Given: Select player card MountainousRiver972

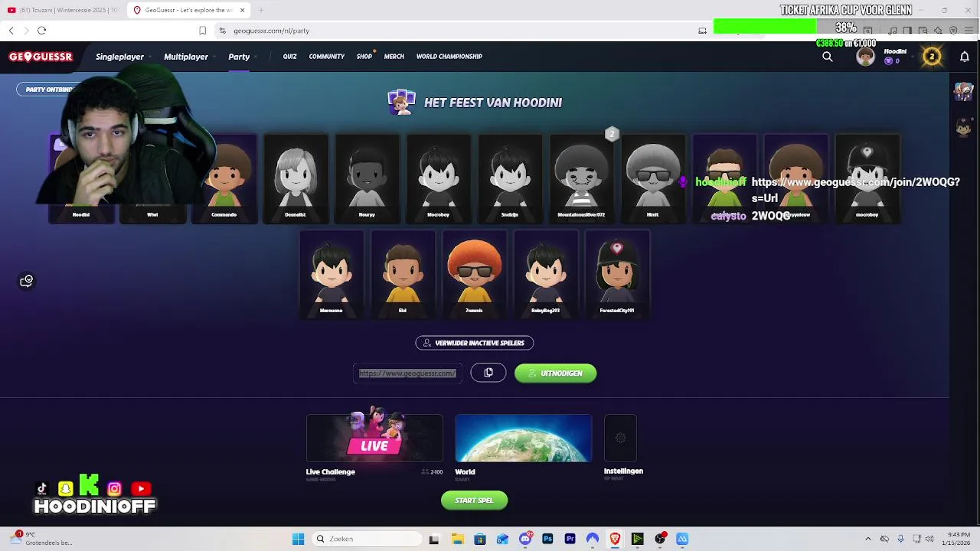Looking at the screenshot, I should point(581,178).
